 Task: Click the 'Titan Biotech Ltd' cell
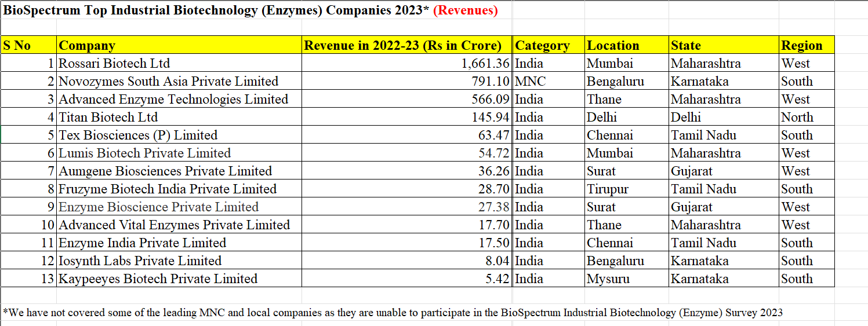click(x=179, y=117)
